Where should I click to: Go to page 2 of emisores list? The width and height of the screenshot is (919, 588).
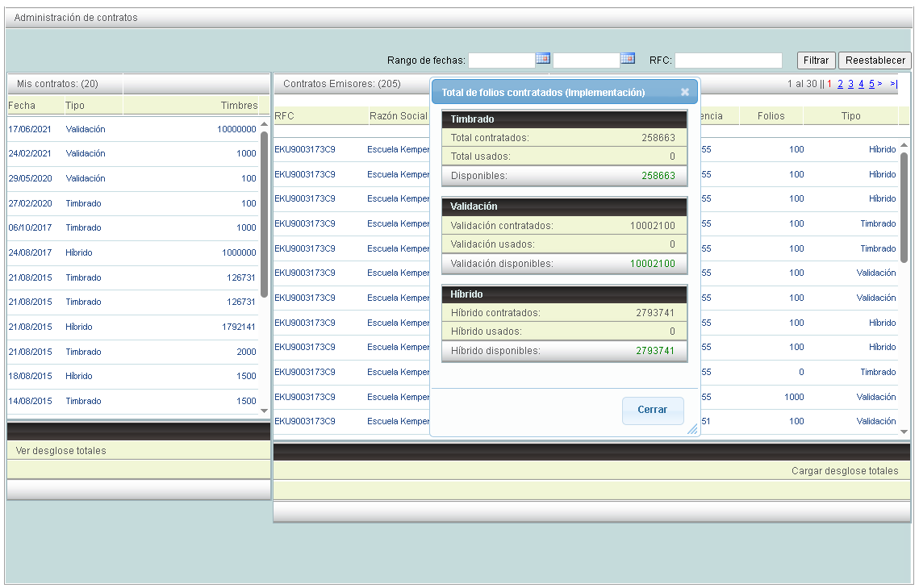point(840,84)
